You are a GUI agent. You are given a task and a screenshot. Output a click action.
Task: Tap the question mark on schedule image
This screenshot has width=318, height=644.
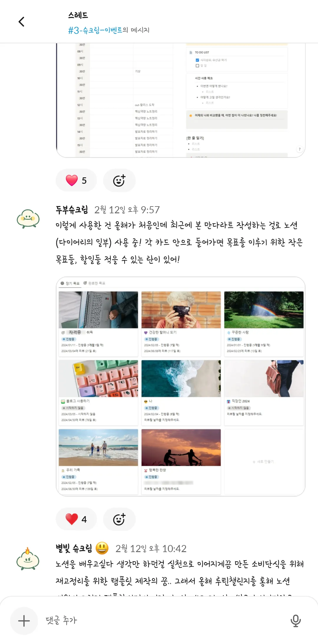click(299, 149)
